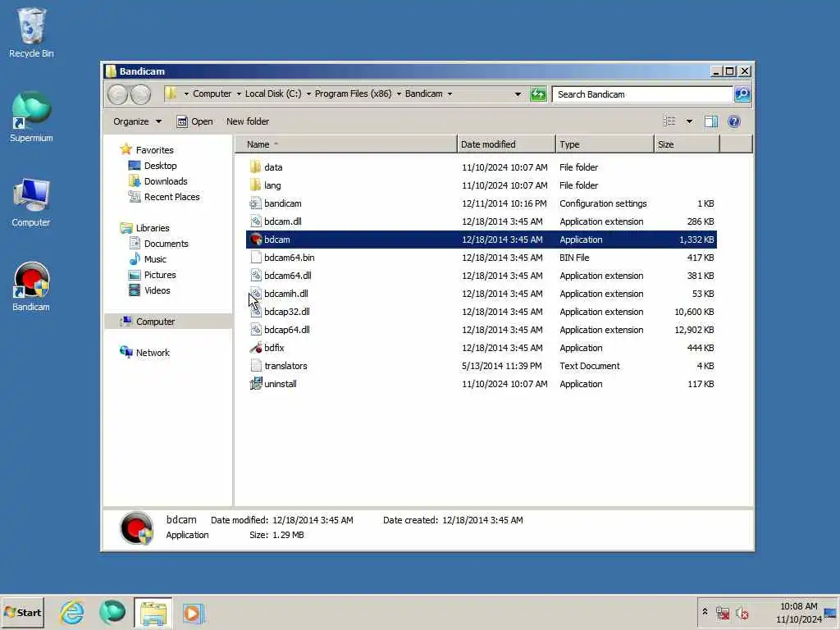Open the Organize dropdown menu

(137, 121)
